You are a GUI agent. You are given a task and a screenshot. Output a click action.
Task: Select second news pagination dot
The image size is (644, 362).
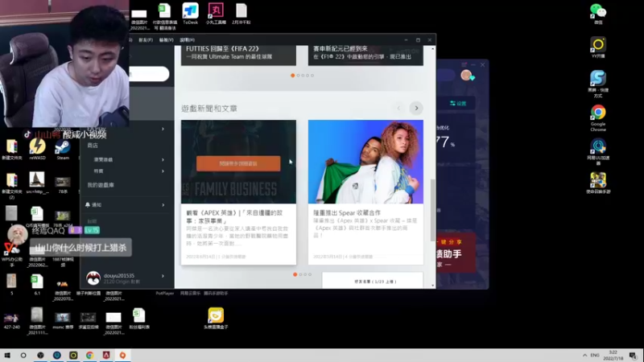point(300,274)
